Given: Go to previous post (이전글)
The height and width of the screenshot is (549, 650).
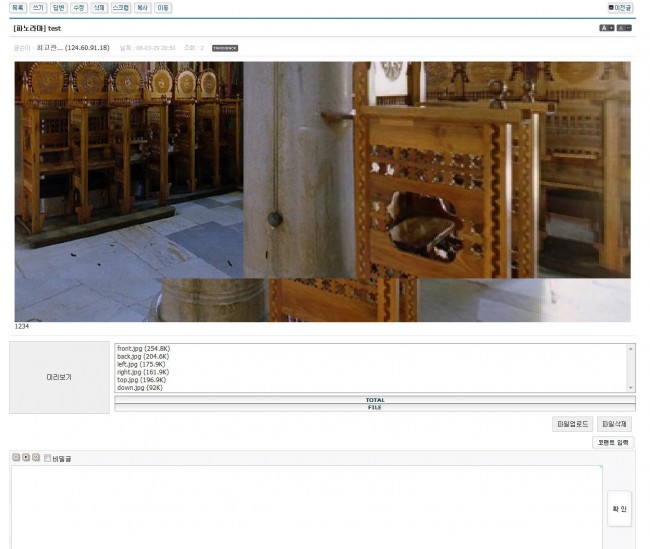Looking at the screenshot, I should coord(620,7).
